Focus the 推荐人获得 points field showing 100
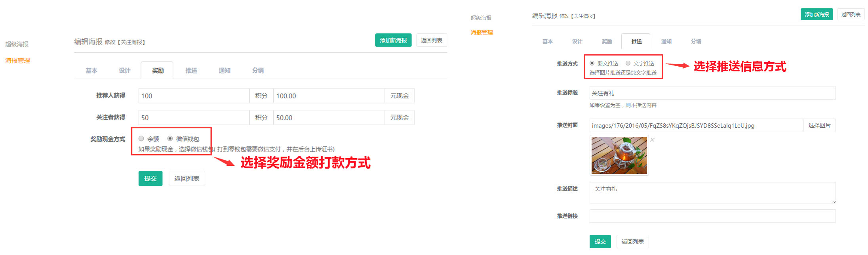This screenshot has height=255, width=868. (194, 96)
